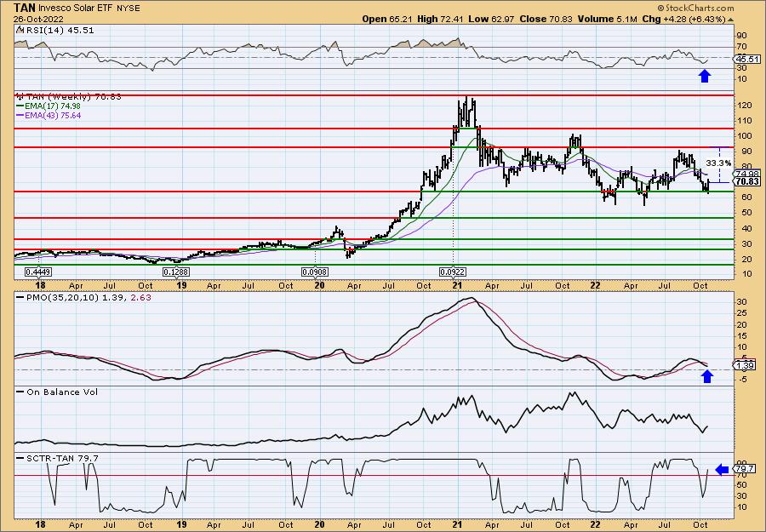Viewport: 766px width, 532px height.
Task: Click the NYSE exchange label
Action: pyautogui.click(x=128, y=9)
